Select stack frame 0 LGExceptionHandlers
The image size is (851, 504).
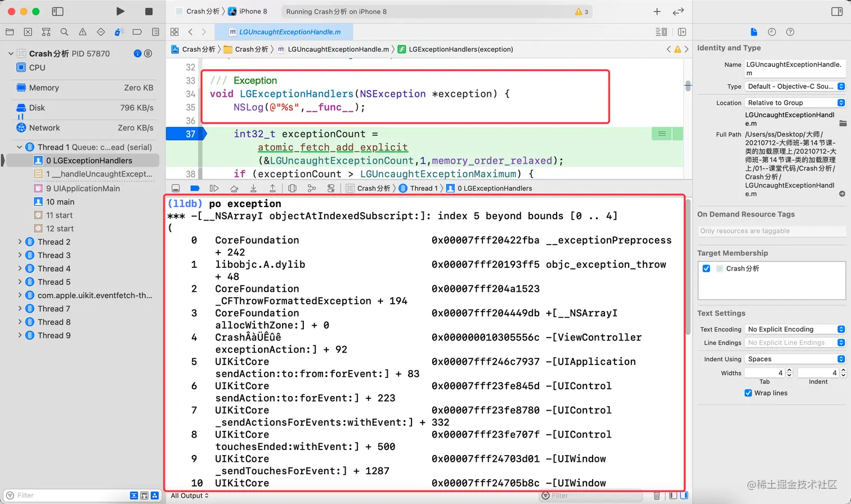point(82,161)
